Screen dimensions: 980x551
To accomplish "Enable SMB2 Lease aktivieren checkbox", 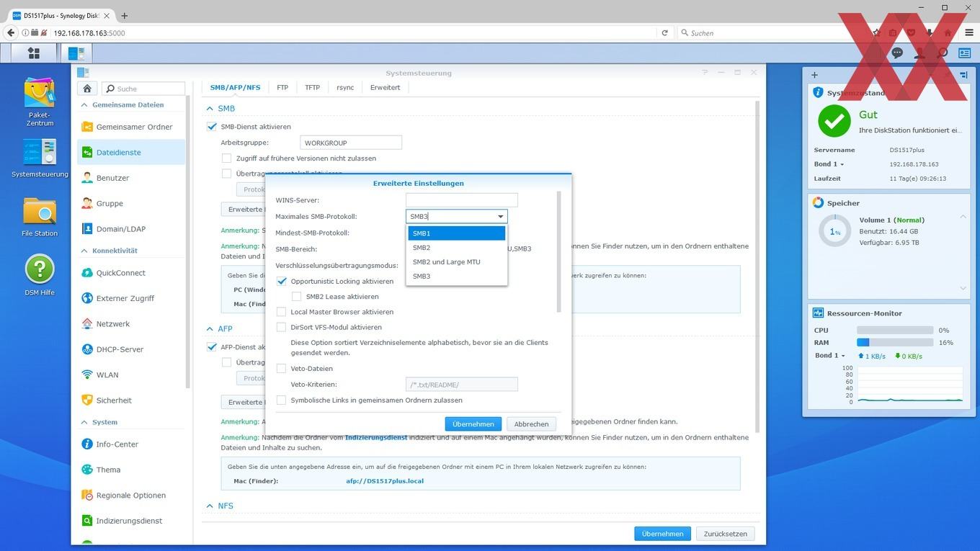I will point(296,297).
